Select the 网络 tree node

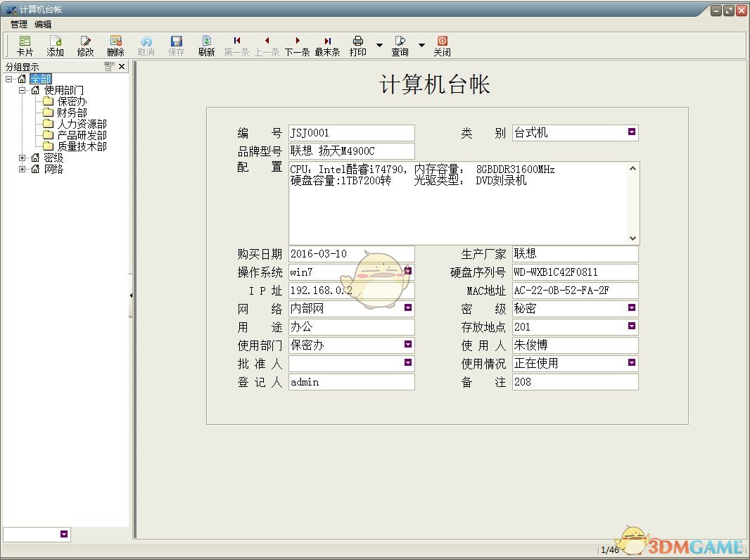point(53,169)
